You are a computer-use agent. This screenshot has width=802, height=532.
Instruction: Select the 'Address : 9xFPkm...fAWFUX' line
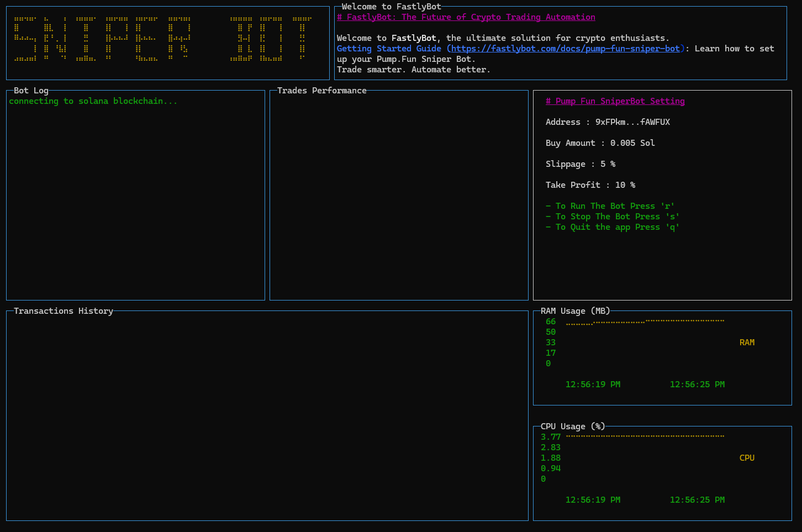tap(608, 122)
